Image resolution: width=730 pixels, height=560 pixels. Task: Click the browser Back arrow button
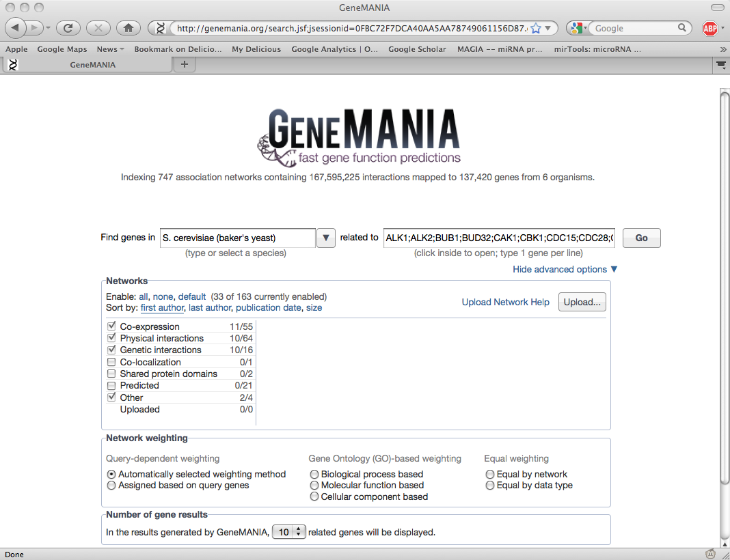pos(16,28)
